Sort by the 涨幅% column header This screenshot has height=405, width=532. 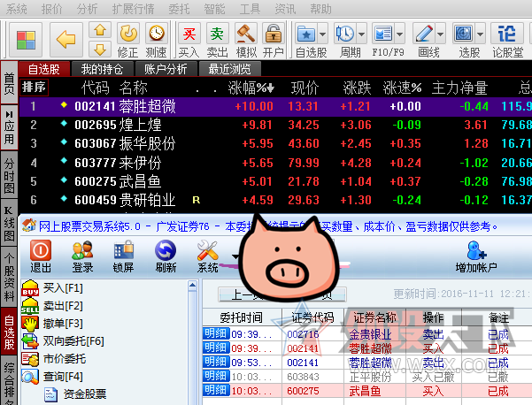(251, 88)
